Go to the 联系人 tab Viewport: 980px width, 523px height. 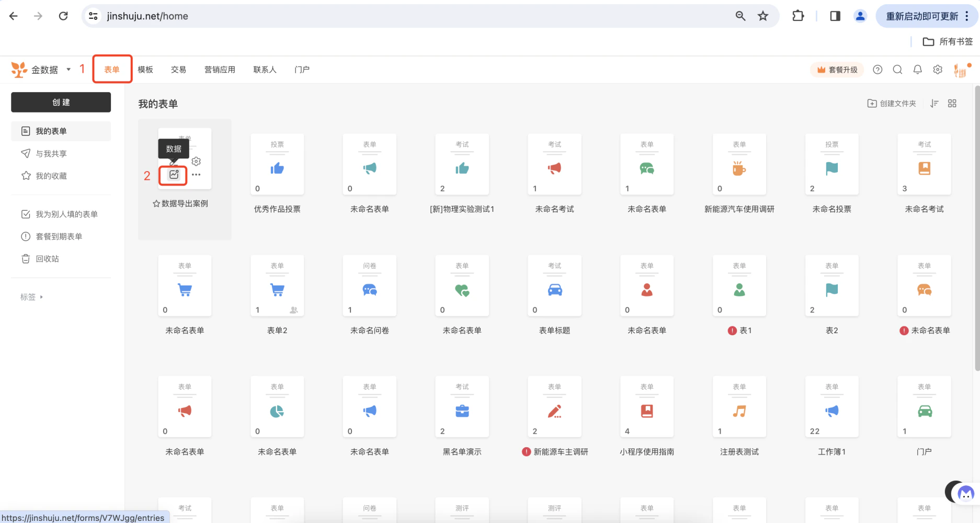(265, 70)
